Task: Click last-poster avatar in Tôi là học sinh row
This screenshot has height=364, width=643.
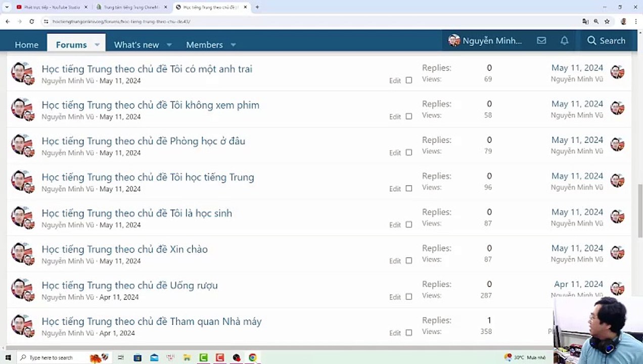Action: [617, 216]
